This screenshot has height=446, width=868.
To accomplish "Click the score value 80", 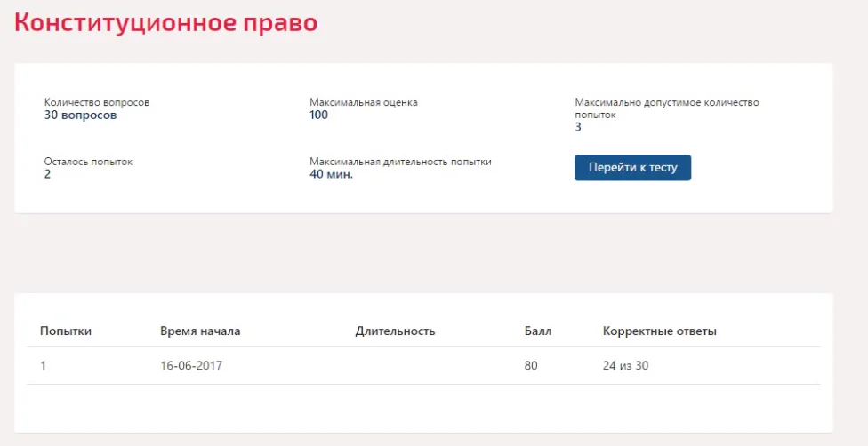I will pyautogui.click(x=531, y=366).
